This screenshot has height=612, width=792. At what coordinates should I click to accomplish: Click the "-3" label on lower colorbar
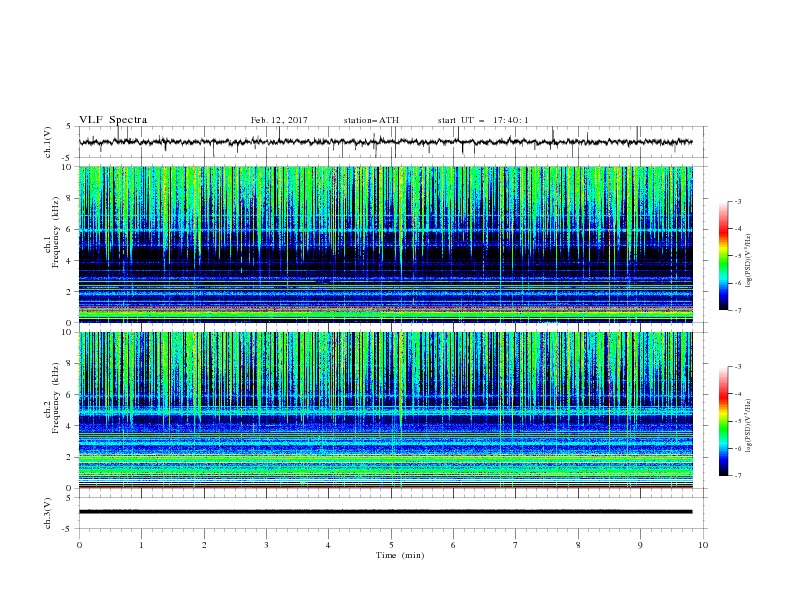click(737, 367)
